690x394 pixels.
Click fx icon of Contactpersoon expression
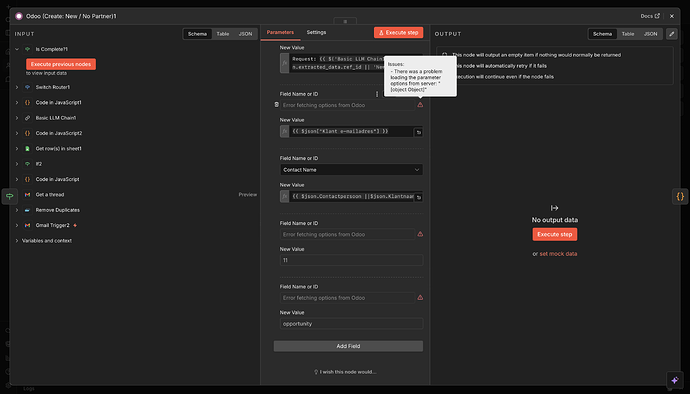tap(285, 196)
